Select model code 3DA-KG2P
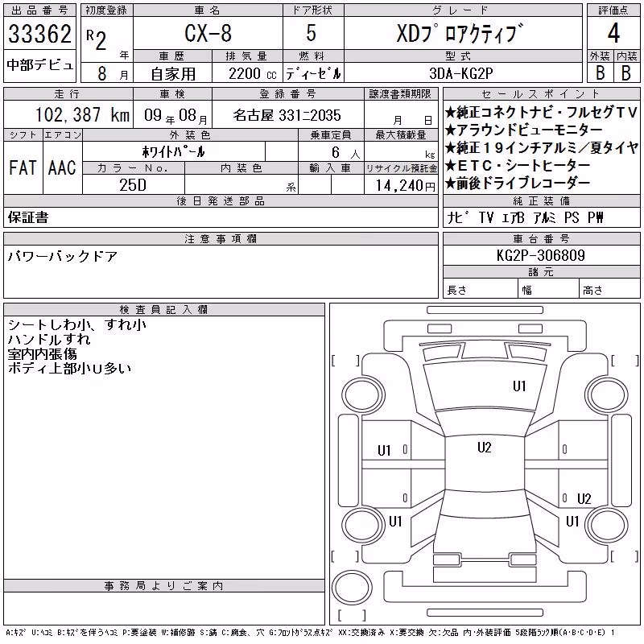 pos(460,73)
